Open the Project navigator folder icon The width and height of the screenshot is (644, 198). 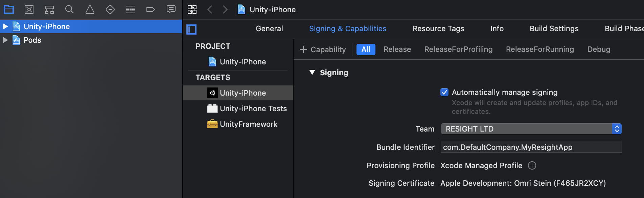click(9, 9)
